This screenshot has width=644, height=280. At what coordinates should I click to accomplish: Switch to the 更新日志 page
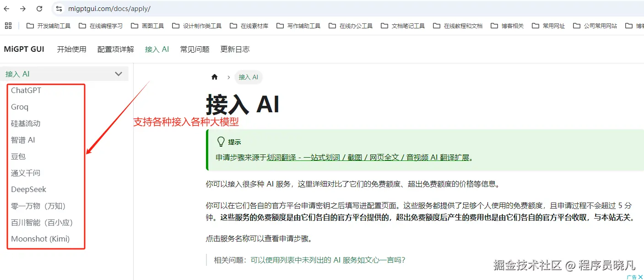tap(234, 49)
